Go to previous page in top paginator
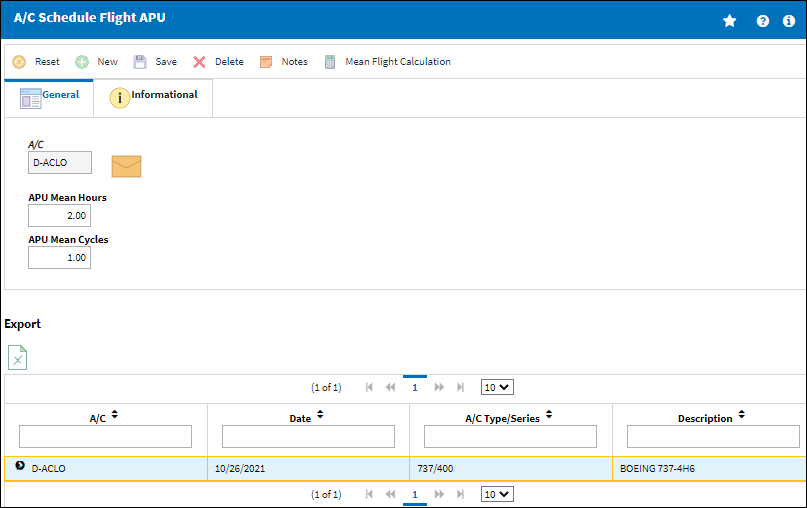The height and width of the screenshot is (508, 807). click(391, 388)
